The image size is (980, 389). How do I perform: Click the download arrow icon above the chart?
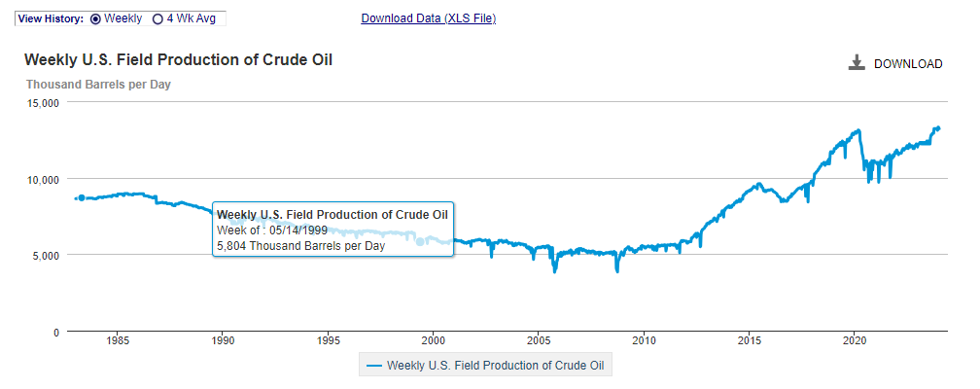[857, 62]
